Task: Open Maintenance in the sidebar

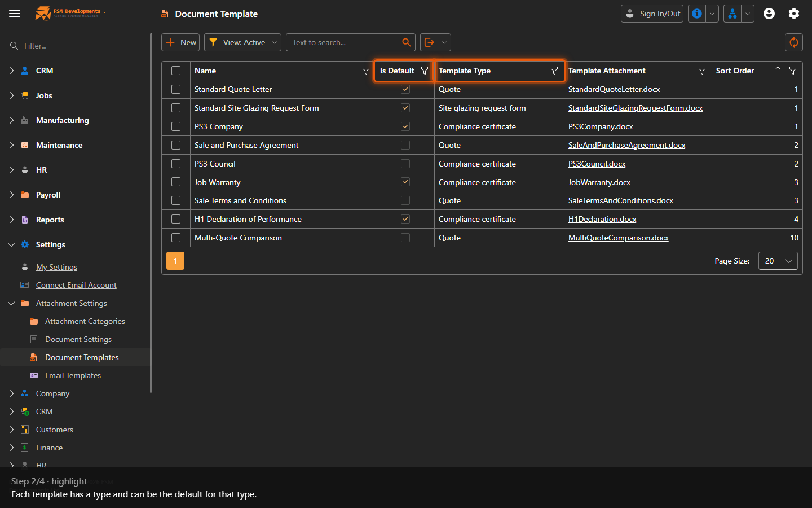Action: (x=59, y=145)
